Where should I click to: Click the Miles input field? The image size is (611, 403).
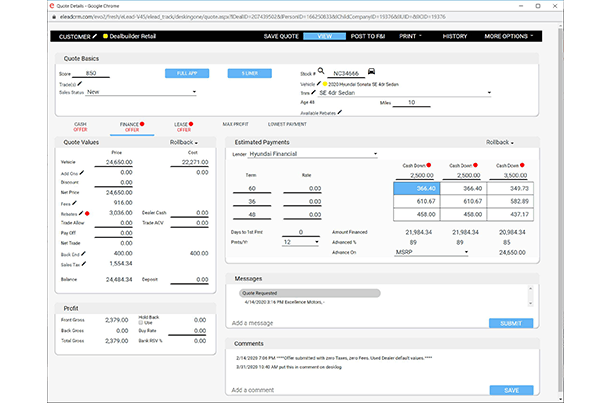(x=411, y=103)
